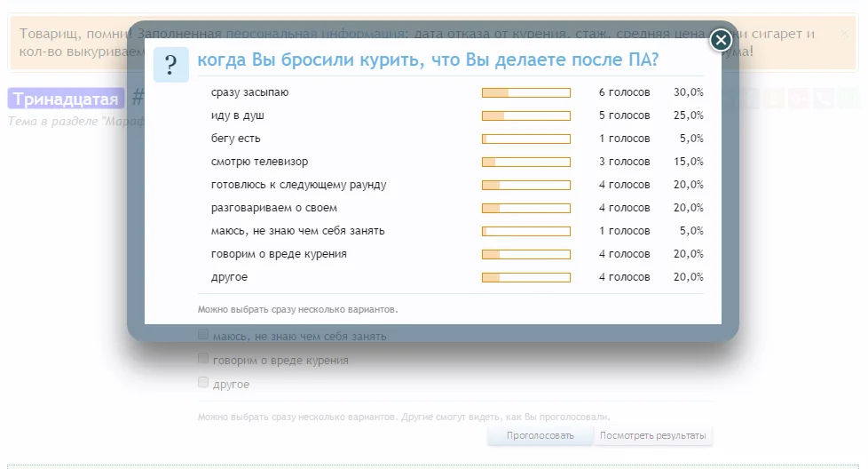Click the 'иду в душ' progress bar
This screenshot has width=868, height=469.
click(525, 115)
